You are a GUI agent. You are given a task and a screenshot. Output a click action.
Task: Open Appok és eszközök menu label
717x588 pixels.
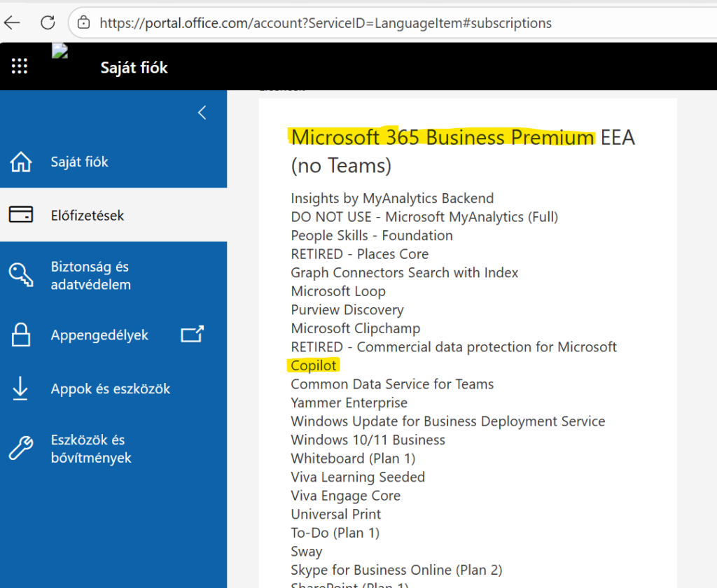point(111,388)
